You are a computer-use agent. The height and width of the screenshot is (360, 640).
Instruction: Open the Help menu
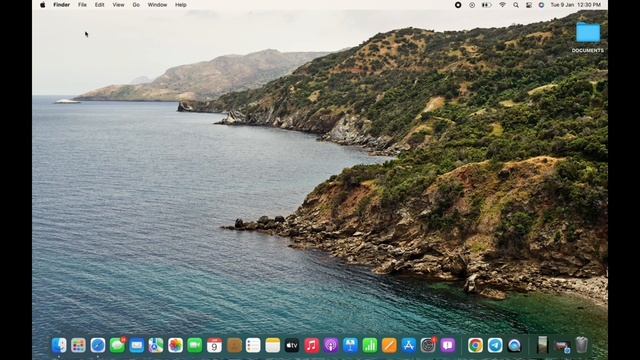[181, 5]
